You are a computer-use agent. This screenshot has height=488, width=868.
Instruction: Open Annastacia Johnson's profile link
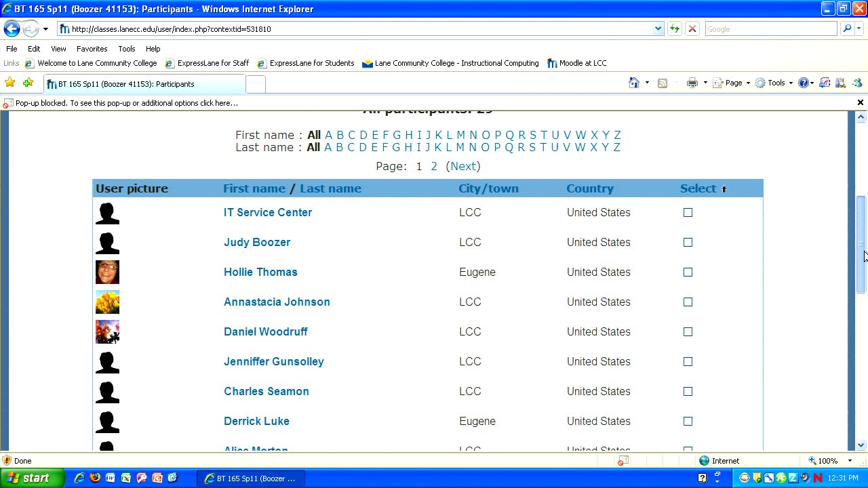(x=277, y=302)
